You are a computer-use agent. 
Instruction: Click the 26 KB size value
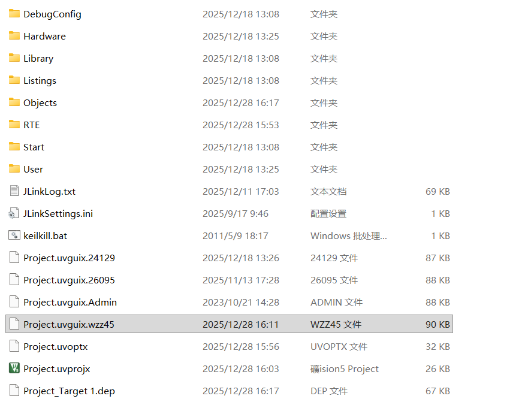(437, 369)
